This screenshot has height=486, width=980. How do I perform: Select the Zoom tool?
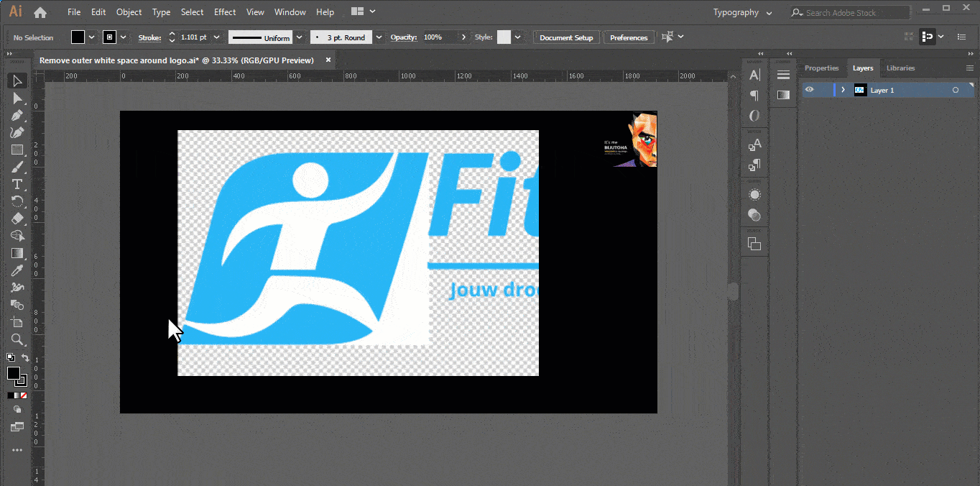(x=17, y=339)
